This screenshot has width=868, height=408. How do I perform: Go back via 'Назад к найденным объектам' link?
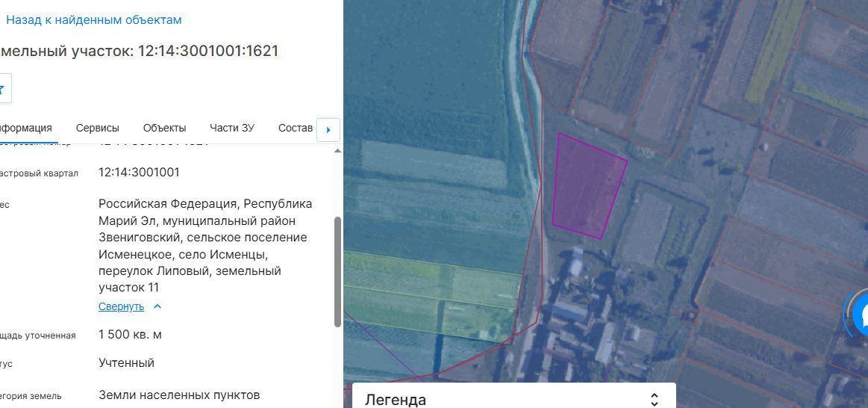coord(93,20)
